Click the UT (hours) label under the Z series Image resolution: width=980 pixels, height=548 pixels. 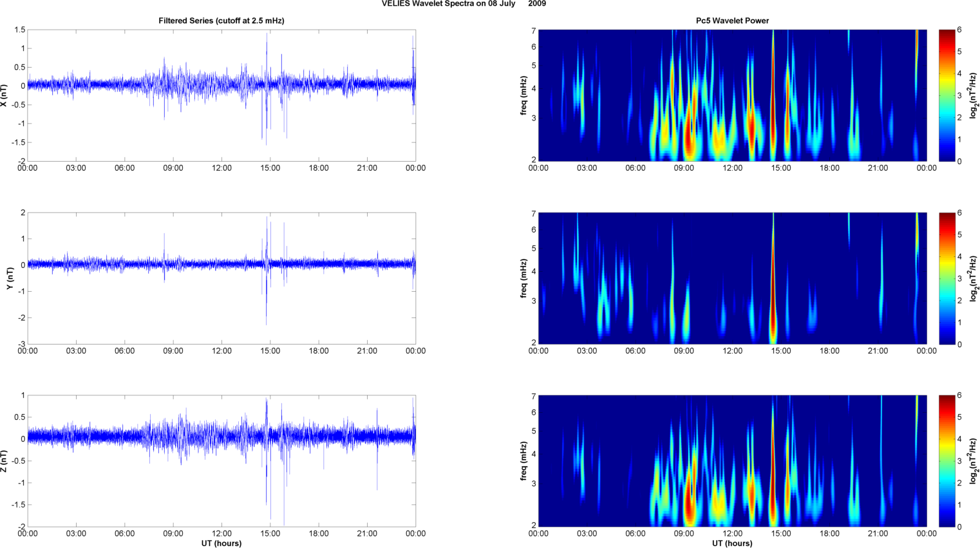pyautogui.click(x=221, y=543)
